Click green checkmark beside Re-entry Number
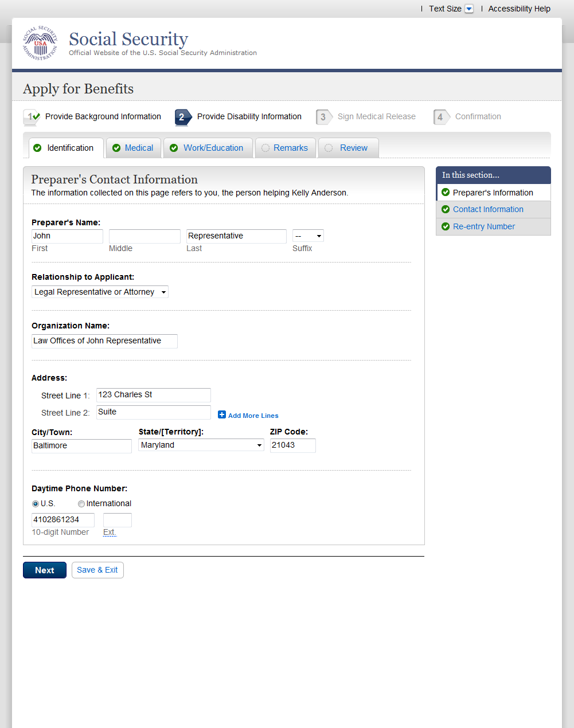This screenshot has height=728, width=574. coord(446,226)
